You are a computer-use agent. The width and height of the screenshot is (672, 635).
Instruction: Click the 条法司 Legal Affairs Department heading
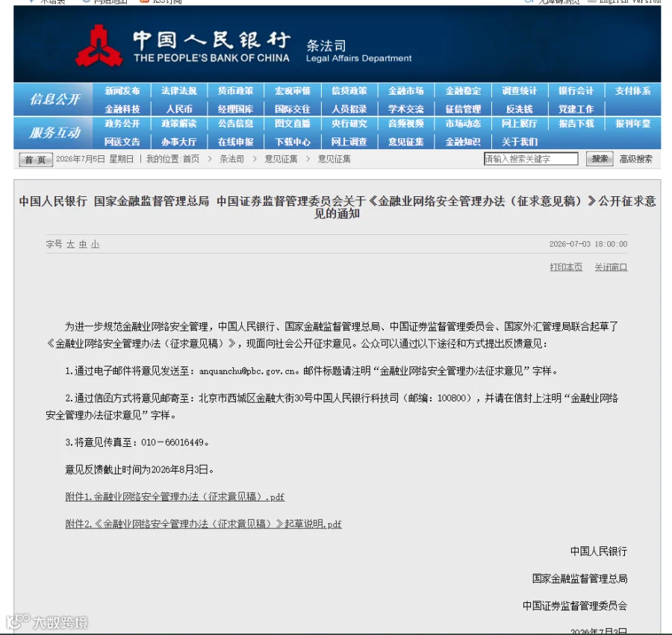click(x=358, y=51)
